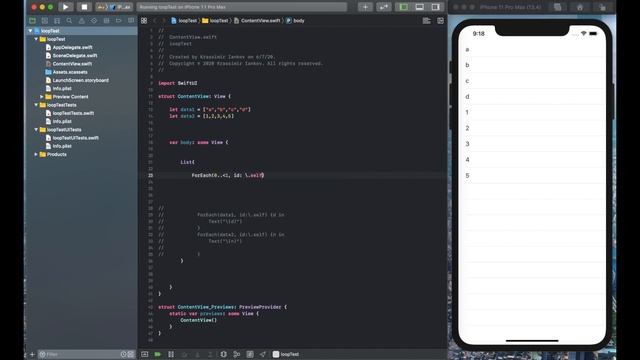
Task: Open the Debug navigator
Action: click(x=106, y=20)
